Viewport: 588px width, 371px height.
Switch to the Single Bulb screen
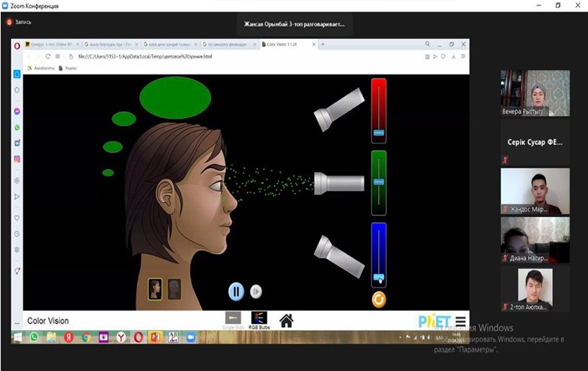point(233,320)
